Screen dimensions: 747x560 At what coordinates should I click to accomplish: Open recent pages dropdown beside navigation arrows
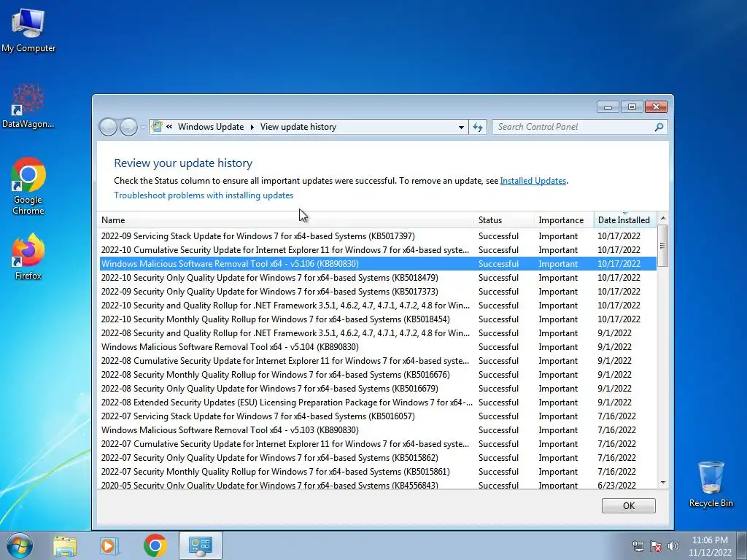[x=143, y=128]
